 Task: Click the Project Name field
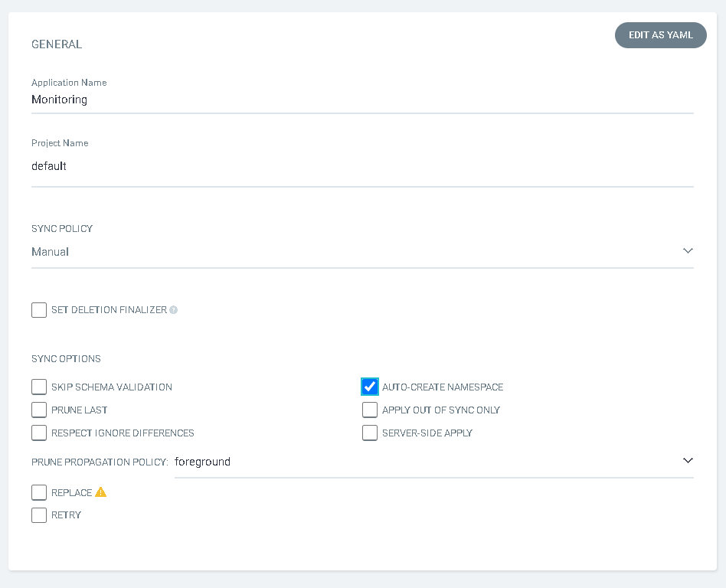[361, 166]
